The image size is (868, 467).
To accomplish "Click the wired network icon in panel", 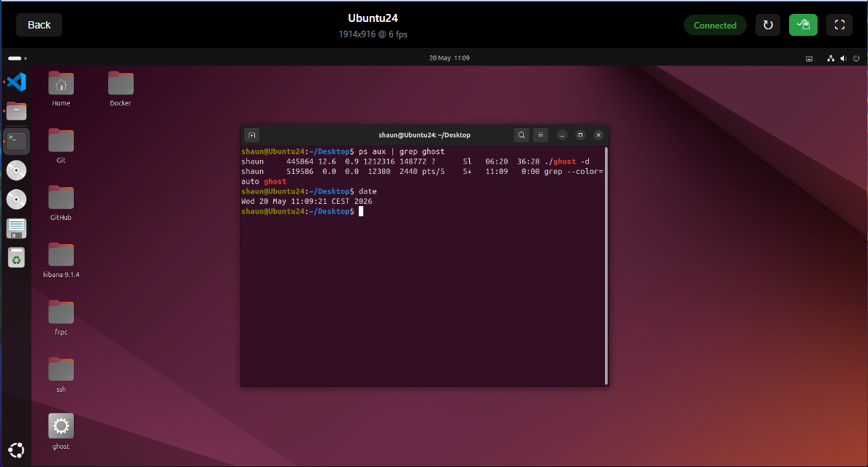I will tap(831, 58).
